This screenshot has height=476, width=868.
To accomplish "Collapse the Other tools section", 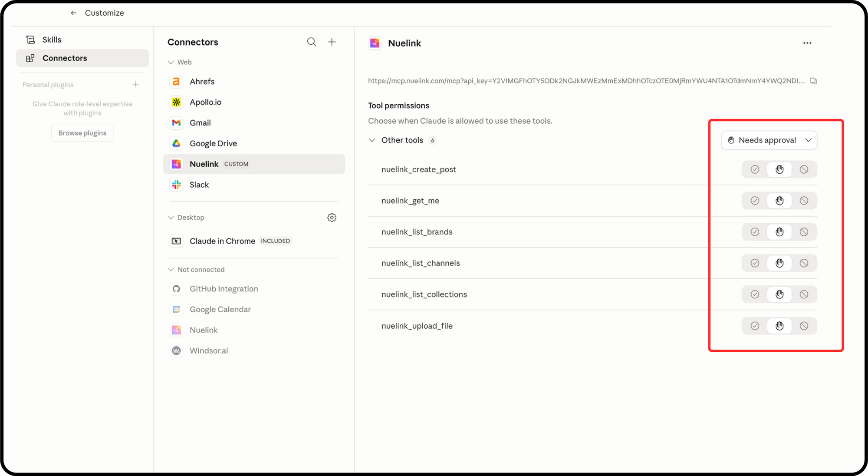I will pos(372,140).
